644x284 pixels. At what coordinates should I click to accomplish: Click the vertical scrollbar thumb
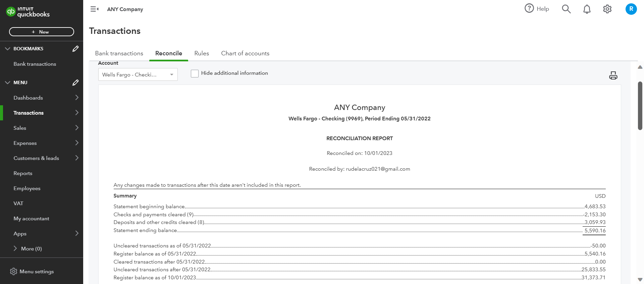[640, 106]
